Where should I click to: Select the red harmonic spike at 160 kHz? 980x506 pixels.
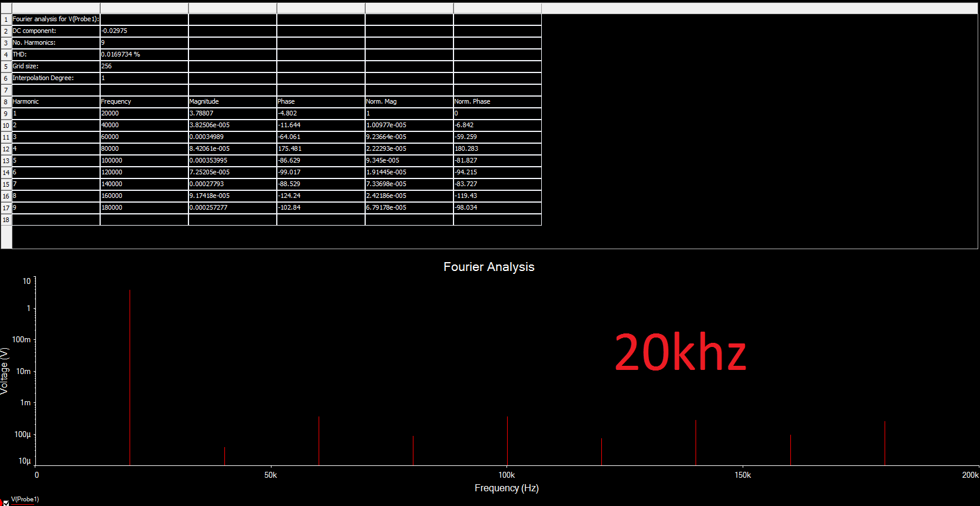point(790,450)
